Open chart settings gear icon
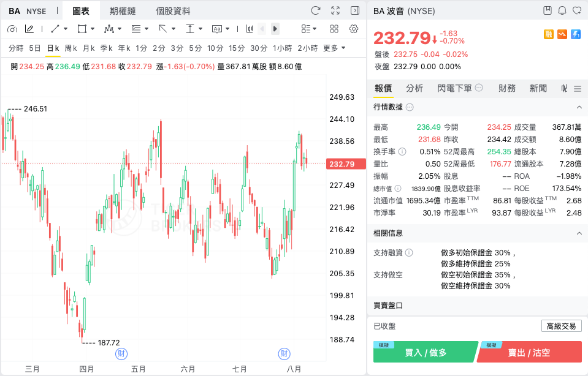 tap(354, 29)
